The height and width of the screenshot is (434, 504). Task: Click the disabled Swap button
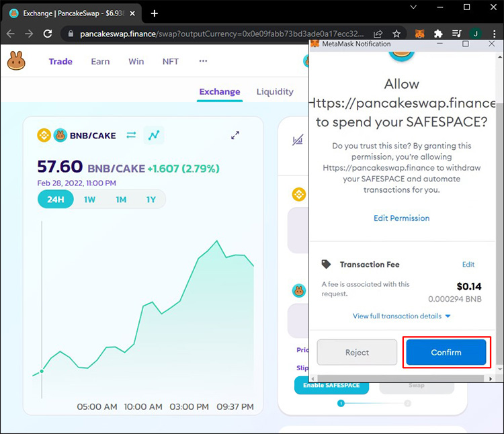coord(417,386)
